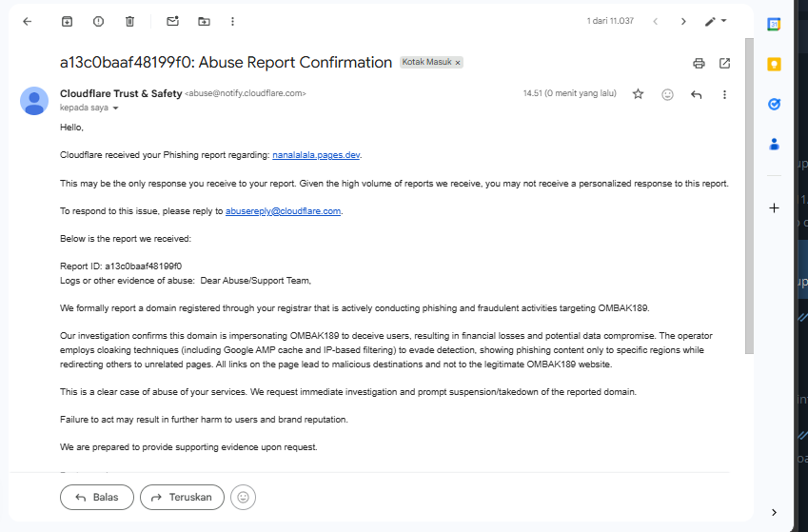The height and width of the screenshot is (532, 808).
Task: Report the email as spam
Action: (x=99, y=21)
